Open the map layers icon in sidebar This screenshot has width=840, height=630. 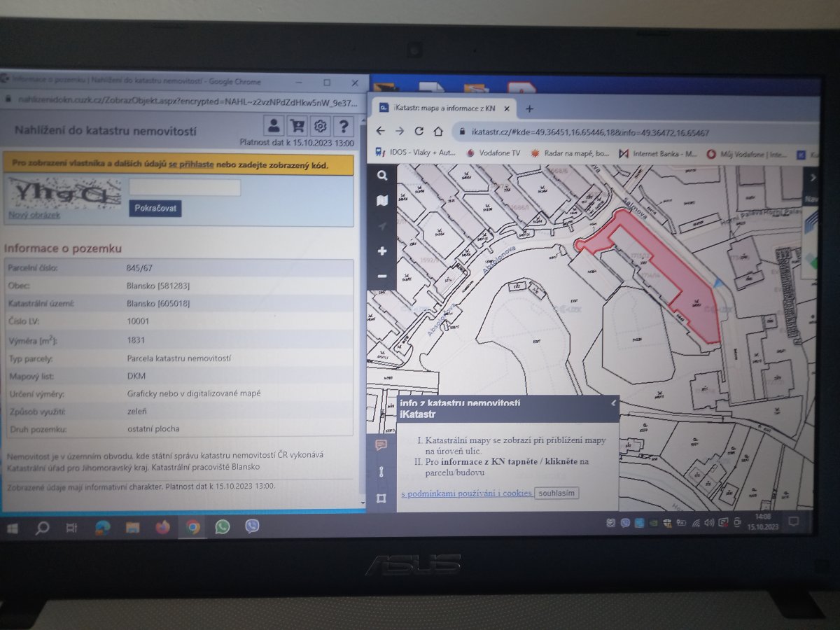click(x=382, y=201)
